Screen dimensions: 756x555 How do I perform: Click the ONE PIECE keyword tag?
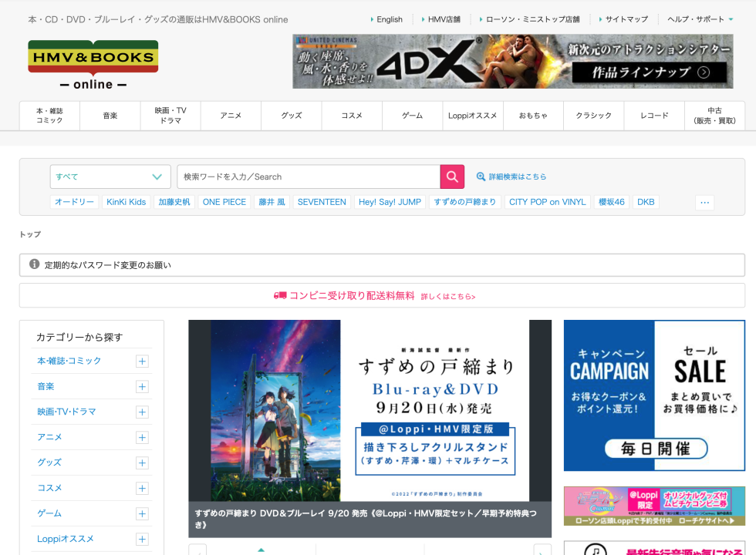[224, 202]
